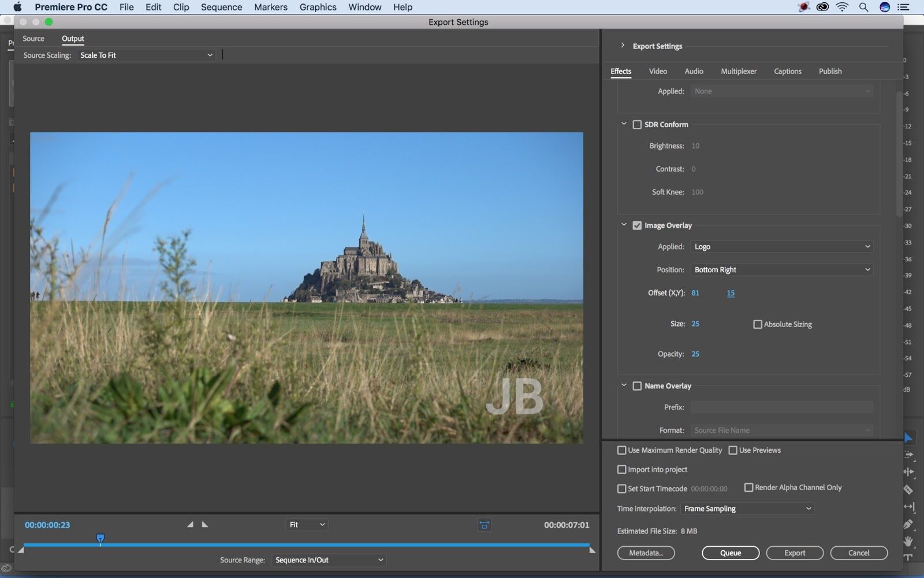The width and height of the screenshot is (924, 578).
Task: Open the Markers menu
Action: pyautogui.click(x=271, y=7)
